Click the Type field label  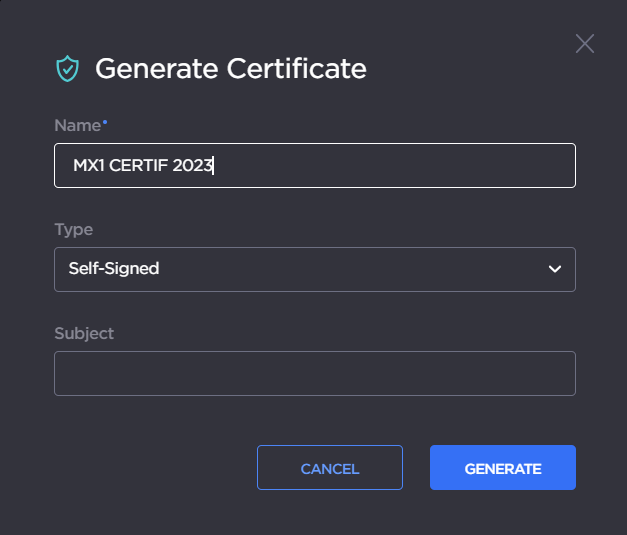(73, 229)
